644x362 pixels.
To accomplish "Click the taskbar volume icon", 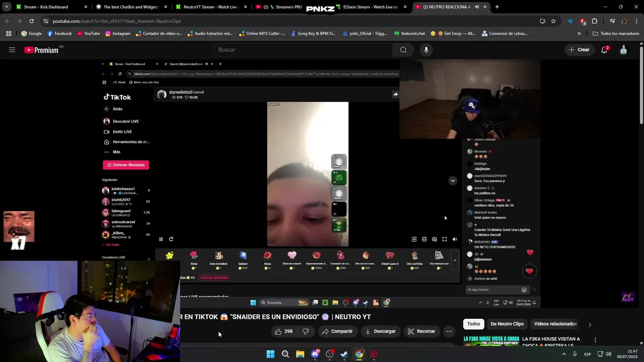I will tap(608, 354).
